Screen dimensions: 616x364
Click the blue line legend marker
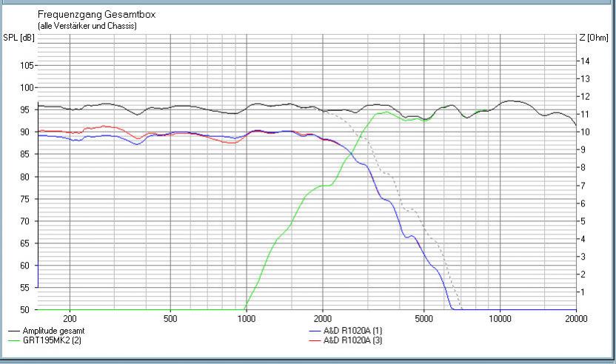tap(315, 331)
